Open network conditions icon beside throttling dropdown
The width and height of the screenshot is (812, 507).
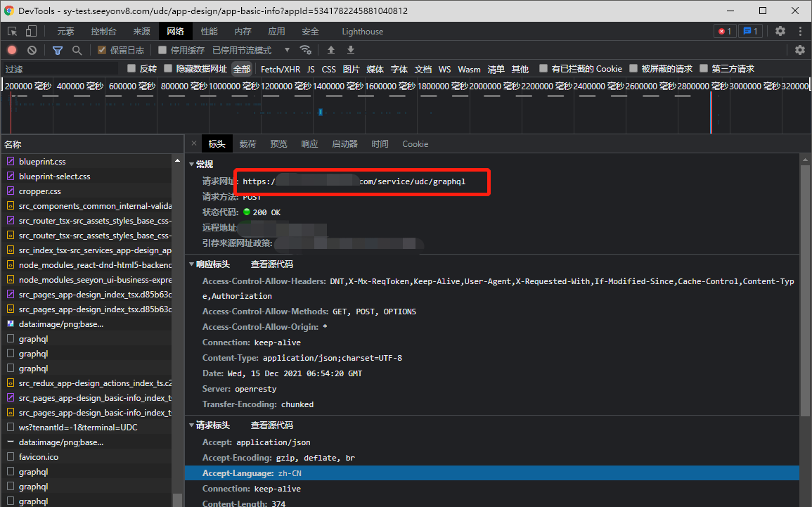pos(305,50)
